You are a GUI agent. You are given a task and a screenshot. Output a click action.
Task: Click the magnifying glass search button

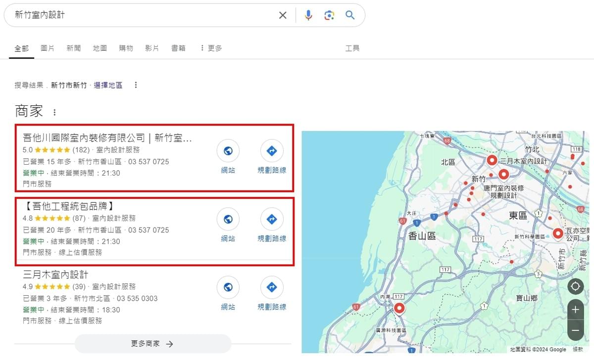pos(350,15)
